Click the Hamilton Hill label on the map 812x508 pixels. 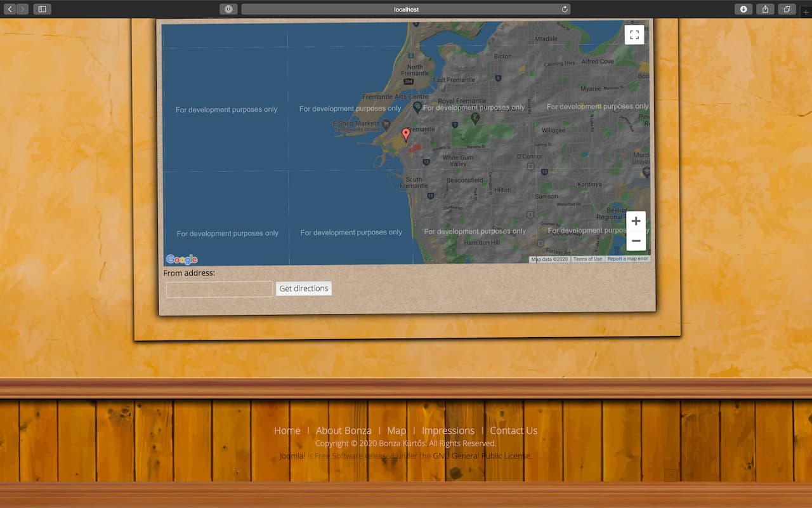pos(482,243)
